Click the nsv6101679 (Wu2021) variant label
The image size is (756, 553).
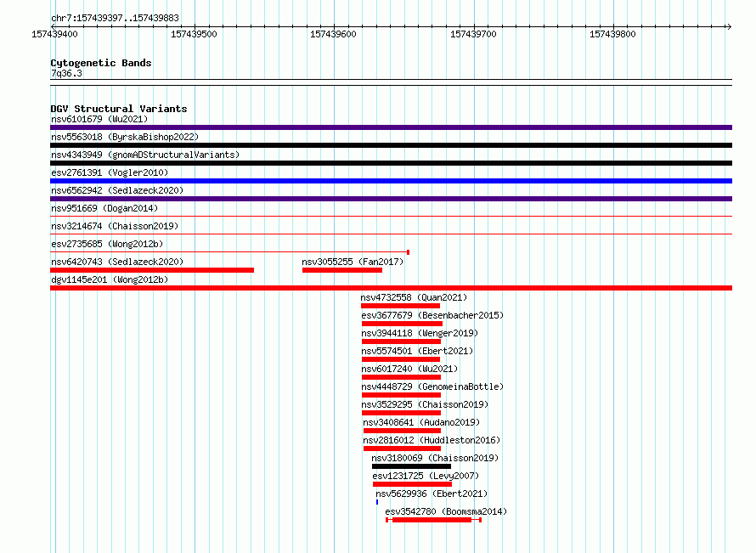point(99,119)
